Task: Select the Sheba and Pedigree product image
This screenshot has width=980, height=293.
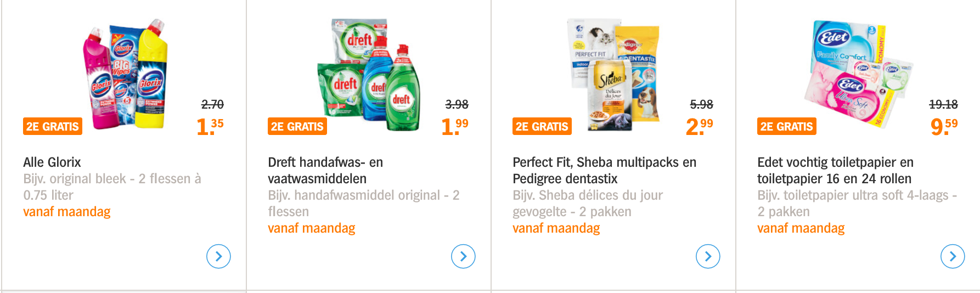Action: 613,76
